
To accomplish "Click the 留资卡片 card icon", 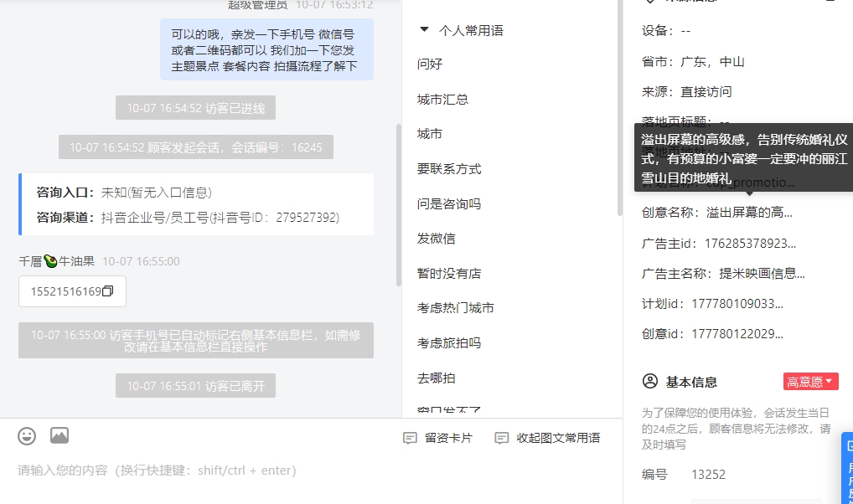I will [x=410, y=438].
